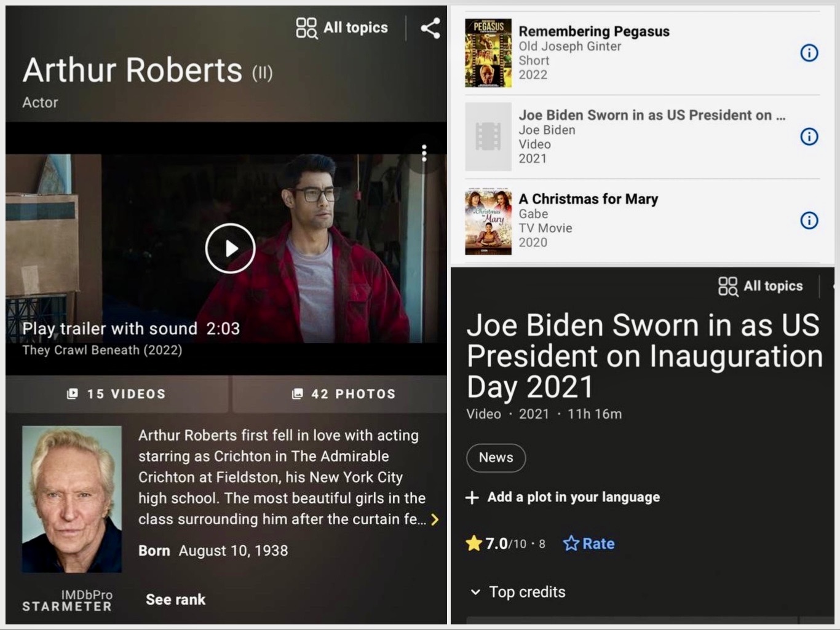This screenshot has height=630, width=840.
Task: Click the Old Joseph Ginter role text
Action: point(570,46)
